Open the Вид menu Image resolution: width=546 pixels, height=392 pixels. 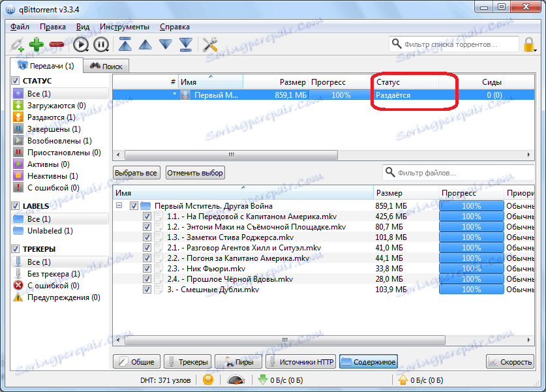click(x=83, y=27)
